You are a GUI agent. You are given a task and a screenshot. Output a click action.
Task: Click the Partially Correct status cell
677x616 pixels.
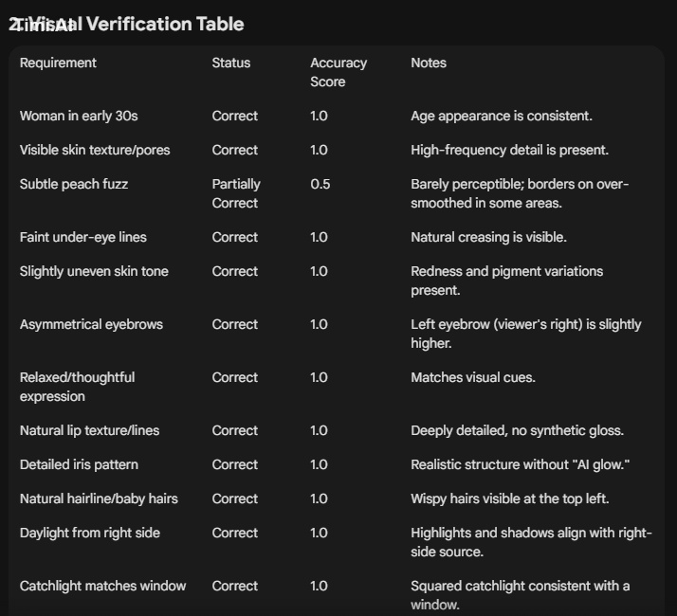point(236,193)
